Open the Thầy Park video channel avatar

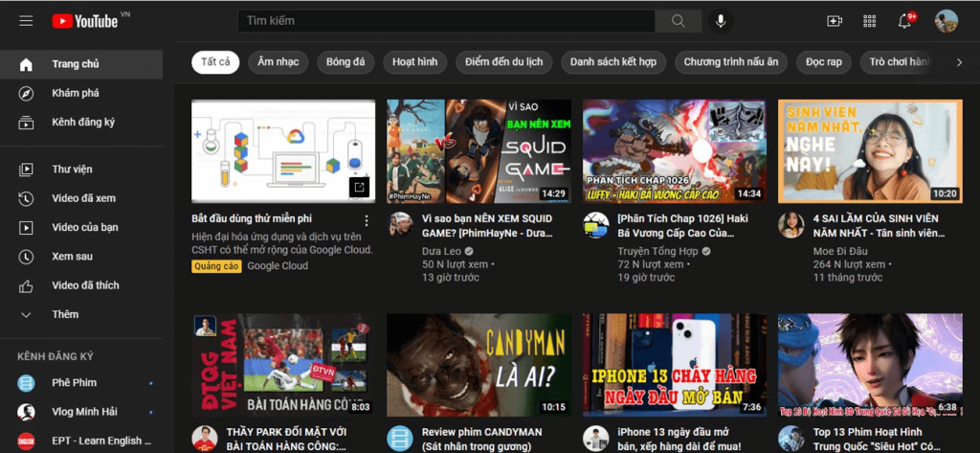pos(205,438)
